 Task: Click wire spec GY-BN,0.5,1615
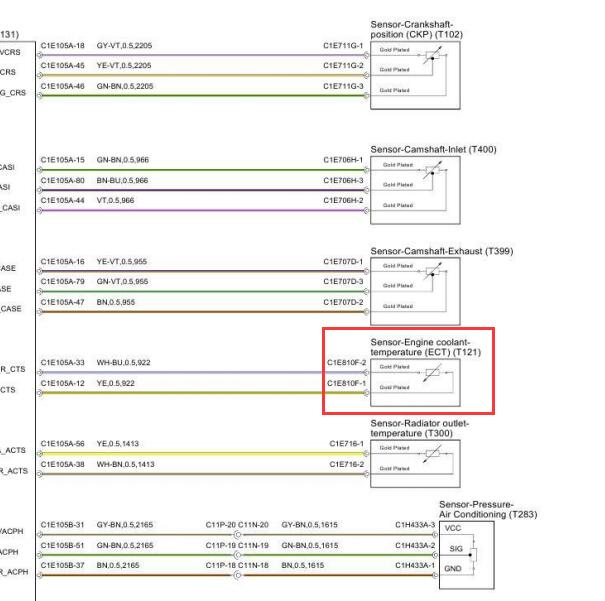309,525
